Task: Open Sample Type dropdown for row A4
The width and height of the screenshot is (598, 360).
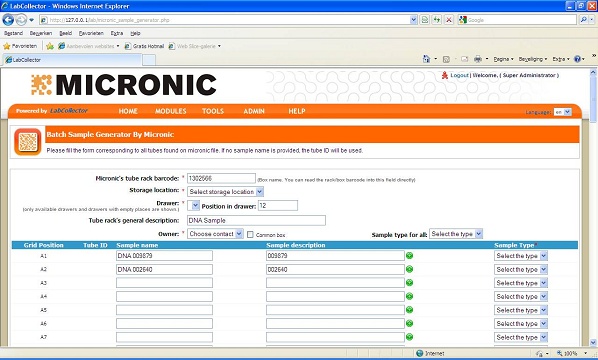Action: click(521, 297)
